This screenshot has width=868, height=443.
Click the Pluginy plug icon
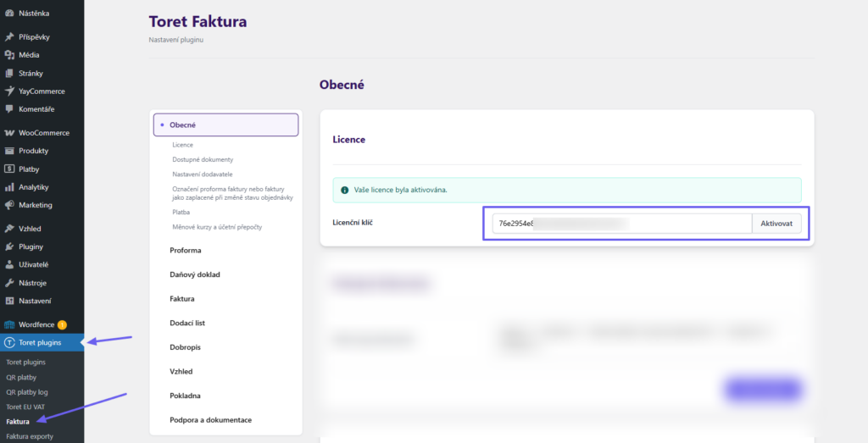[x=8, y=246]
